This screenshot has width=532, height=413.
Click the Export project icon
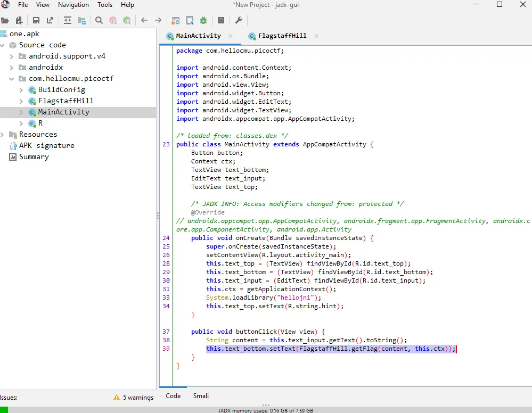[50, 20]
